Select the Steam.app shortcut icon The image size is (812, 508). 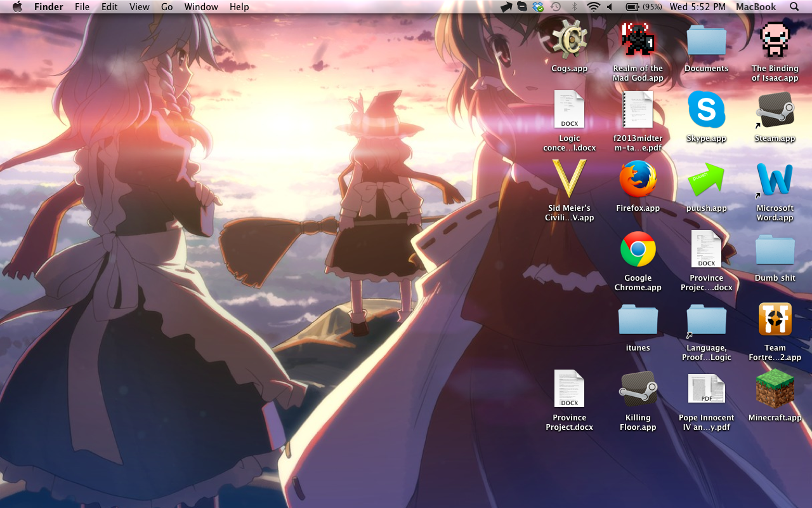[x=775, y=110]
